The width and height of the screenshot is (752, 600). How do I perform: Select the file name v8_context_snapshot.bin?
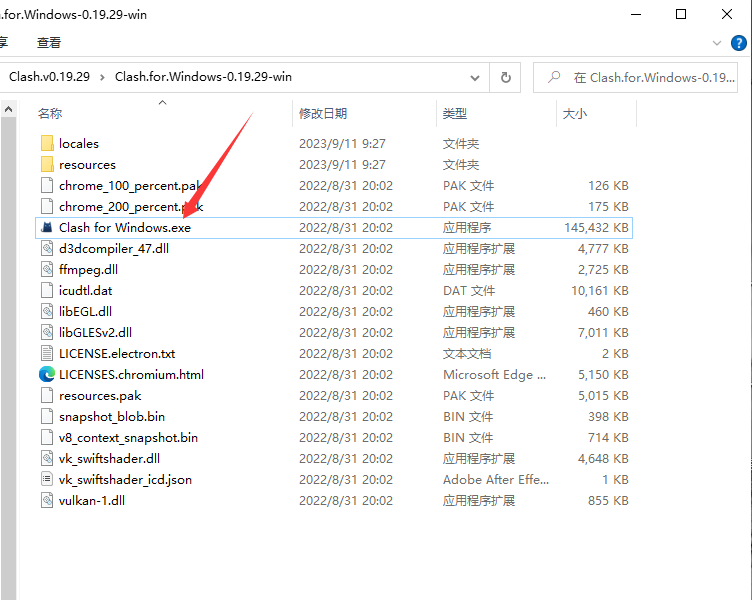point(128,437)
